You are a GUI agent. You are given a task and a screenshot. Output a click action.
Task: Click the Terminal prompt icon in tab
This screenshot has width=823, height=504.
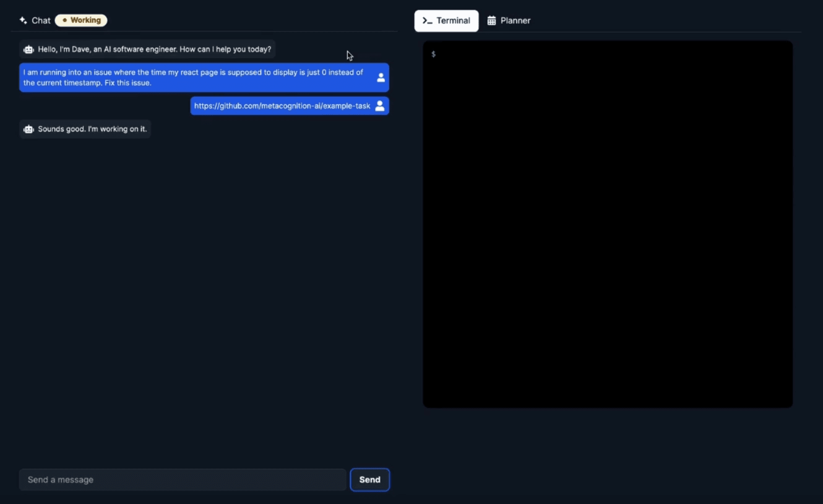click(427, 21)
